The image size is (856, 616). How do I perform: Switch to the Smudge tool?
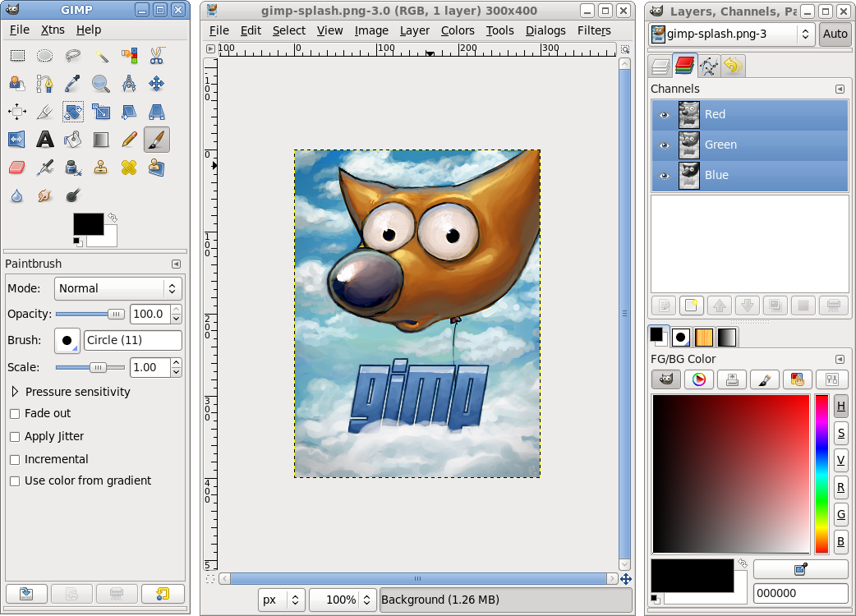44,195
